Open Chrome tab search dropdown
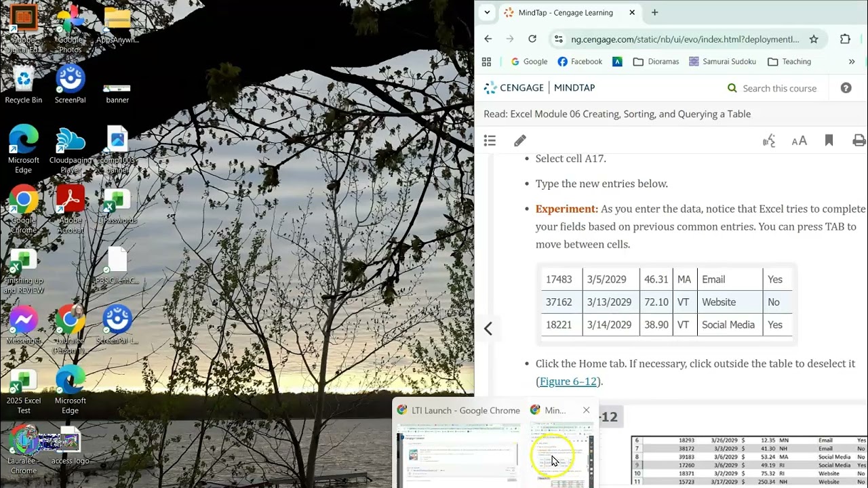The image size is (868, 488). [487, 12]
